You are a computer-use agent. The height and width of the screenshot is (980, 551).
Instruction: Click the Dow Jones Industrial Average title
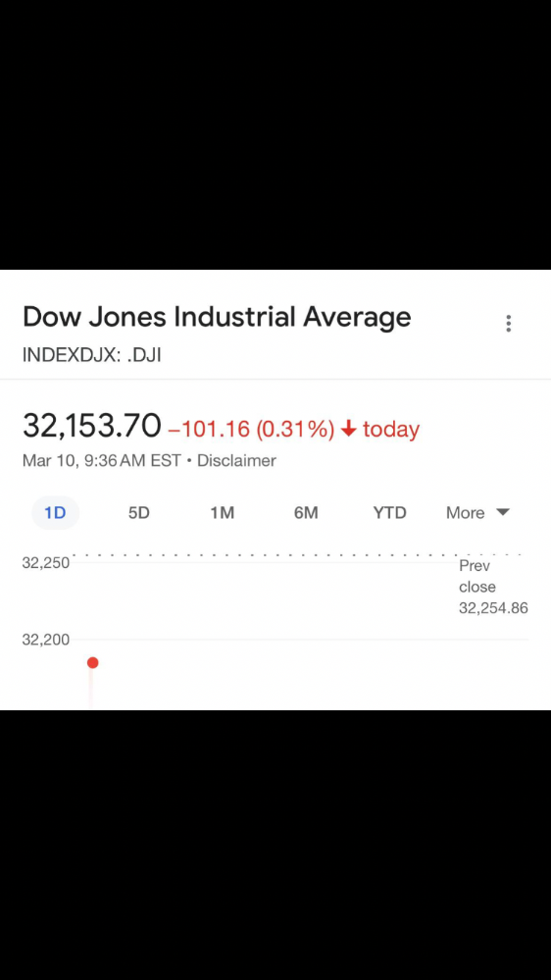point(217,318)
